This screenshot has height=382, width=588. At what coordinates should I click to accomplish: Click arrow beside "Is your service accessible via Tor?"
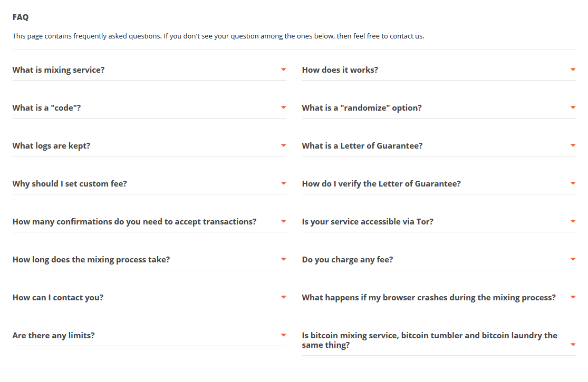tap(573, 221)
